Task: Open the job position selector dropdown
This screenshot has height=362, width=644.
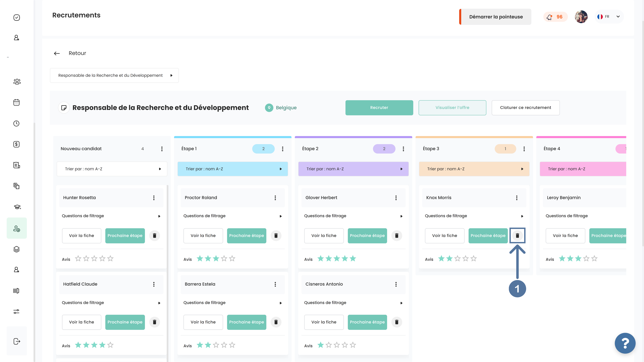Action: tap(114, 75)
